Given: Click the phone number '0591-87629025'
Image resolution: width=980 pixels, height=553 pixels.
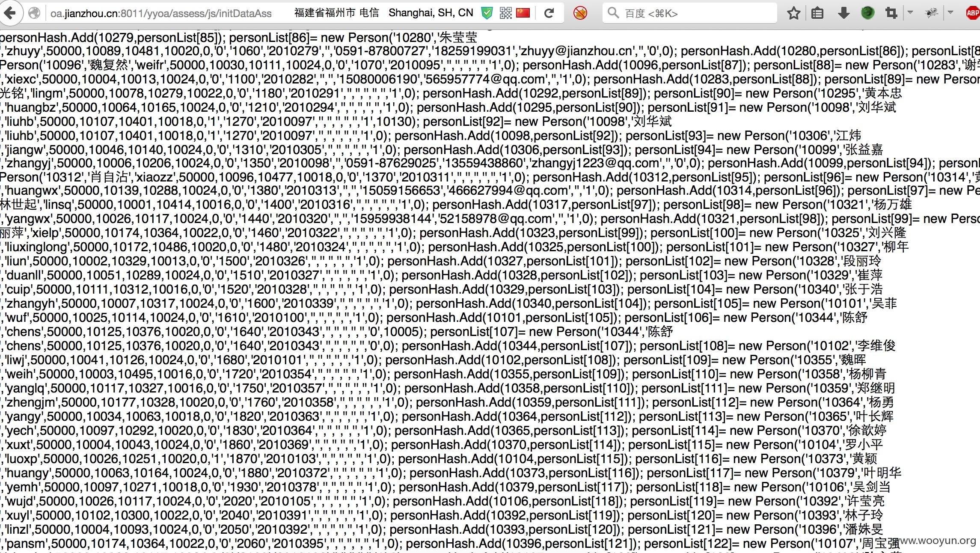Looking at the screenshot, I should [392, 163].
